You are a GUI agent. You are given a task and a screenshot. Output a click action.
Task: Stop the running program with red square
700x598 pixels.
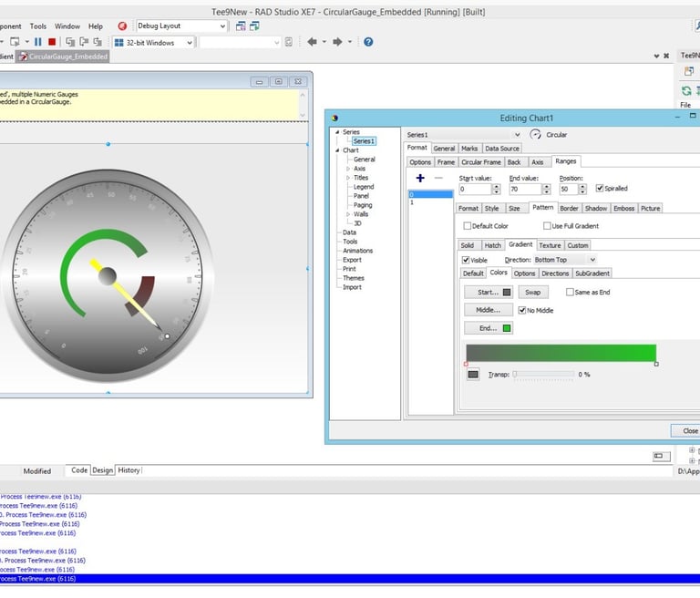click(52, 42)
